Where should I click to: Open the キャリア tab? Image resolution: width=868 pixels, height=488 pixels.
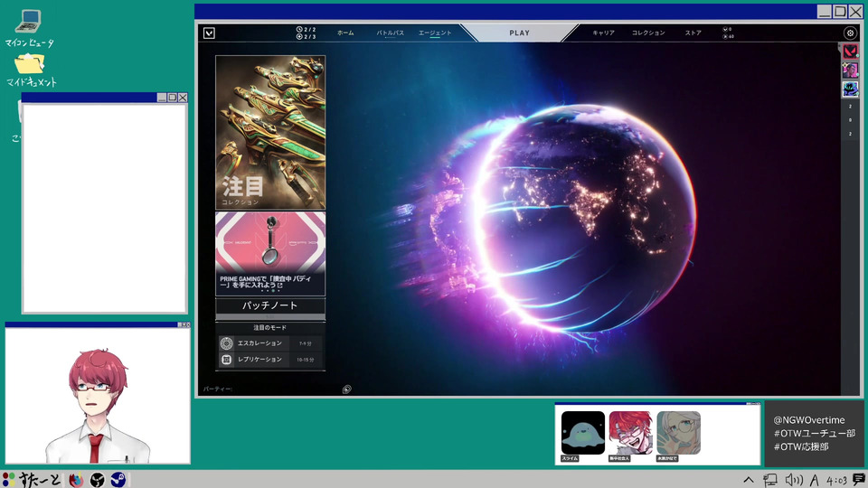click(x=603, y=33)
